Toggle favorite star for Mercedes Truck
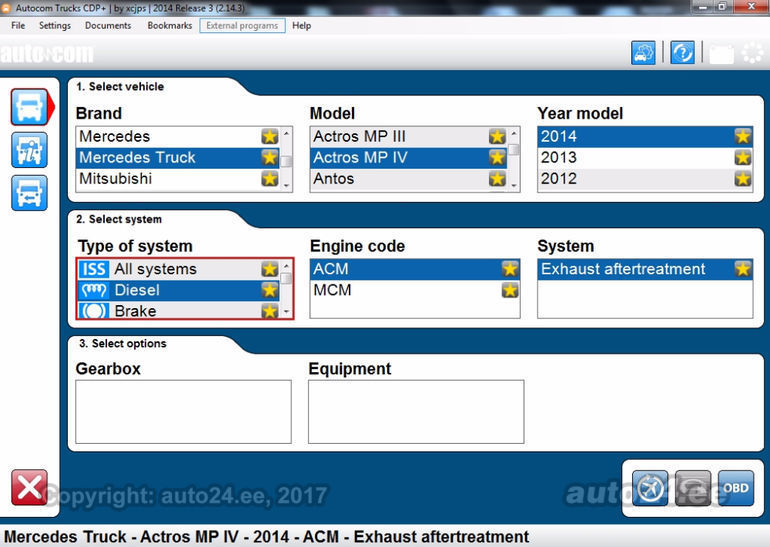This screenshot has width=770, height=547. tap(270, 157)
